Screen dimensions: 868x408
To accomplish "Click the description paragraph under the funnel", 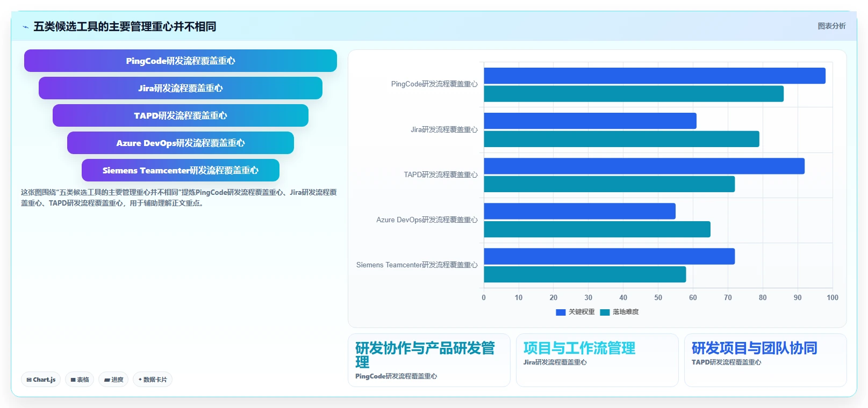I will [x=179, y=198].
